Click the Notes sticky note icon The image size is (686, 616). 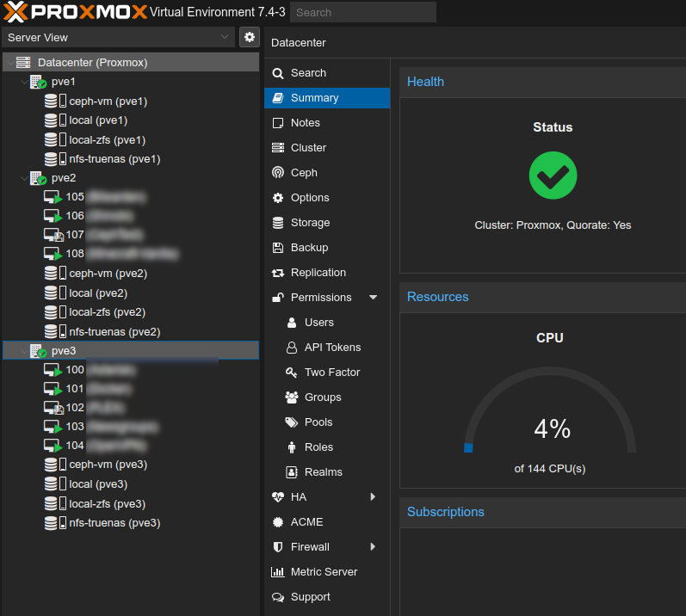[x=278, y=123]
